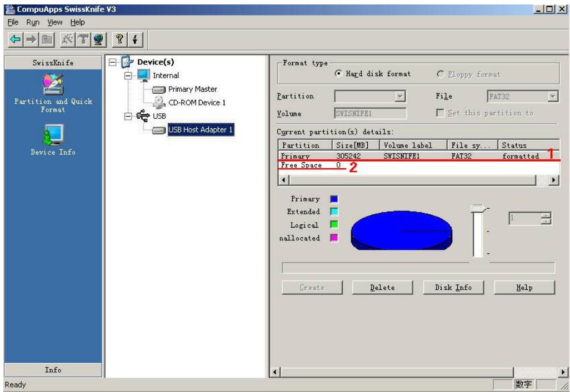
Task: Click the Internal computer monitor icon
Action: click(x=143, y=75)
